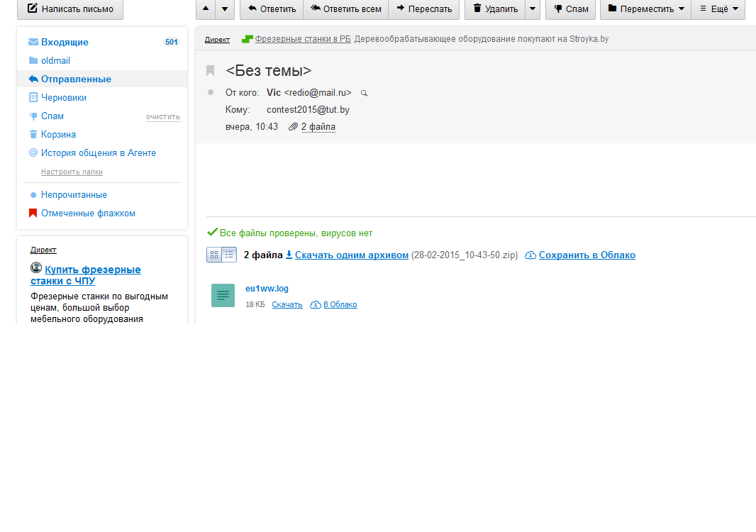Toggle the bookmark flag beside subject
This screenshot has height=532, width=756.
click(211, 71)
